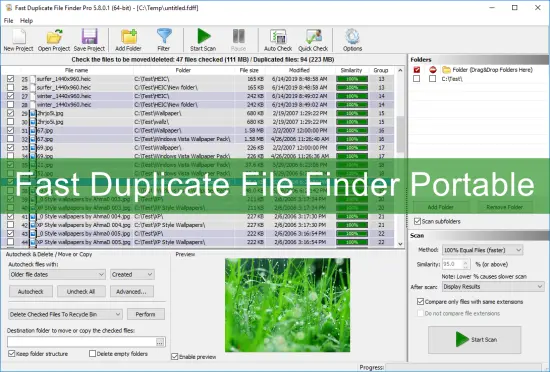Viewport: 550px width, 372px height.
Task: Click the browse ... button for destination folder
Action: 160,342
